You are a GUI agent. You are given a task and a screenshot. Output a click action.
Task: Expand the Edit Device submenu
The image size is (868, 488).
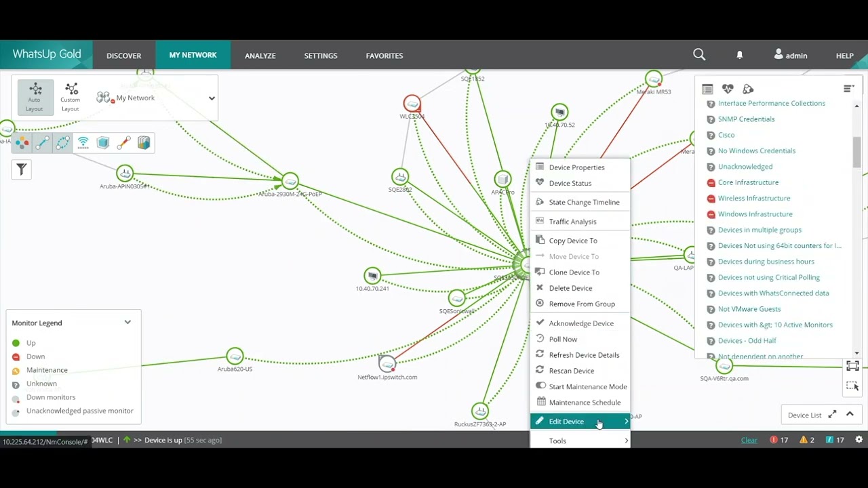click(x=580, y=422)
